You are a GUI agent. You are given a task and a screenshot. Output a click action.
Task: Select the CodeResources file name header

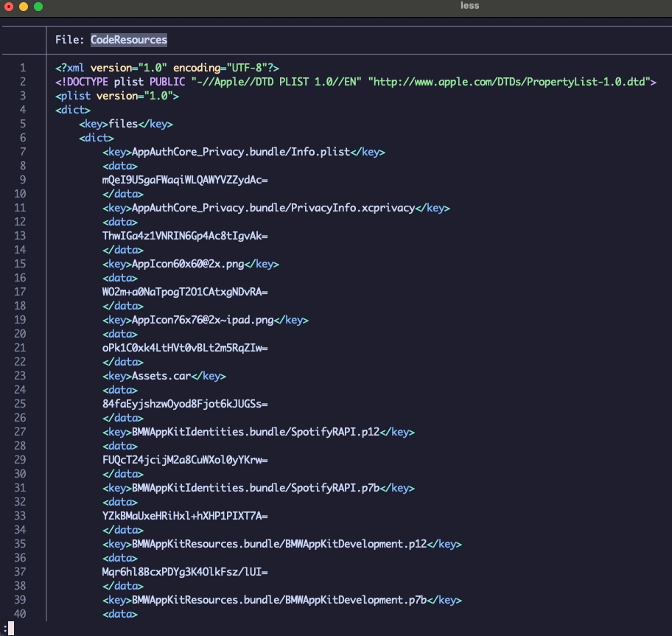point(128,40)
